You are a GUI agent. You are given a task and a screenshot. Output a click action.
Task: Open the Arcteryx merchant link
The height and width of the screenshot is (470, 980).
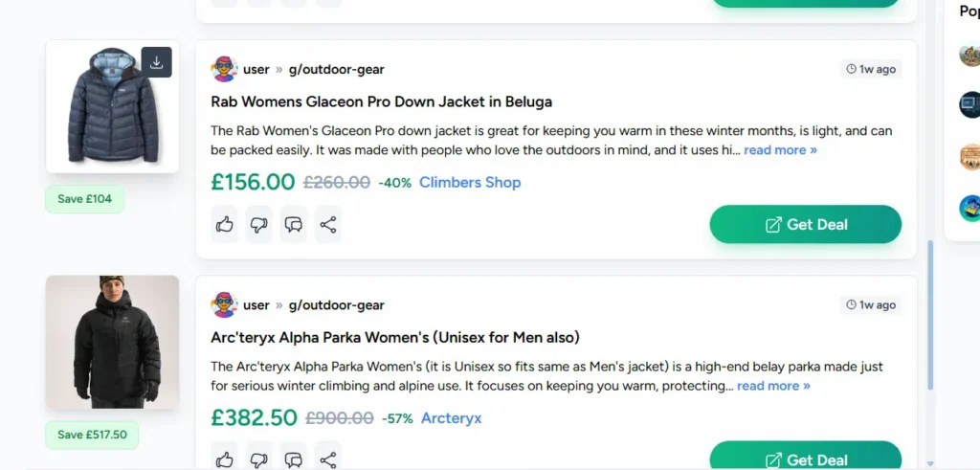[x=452, y=418]
